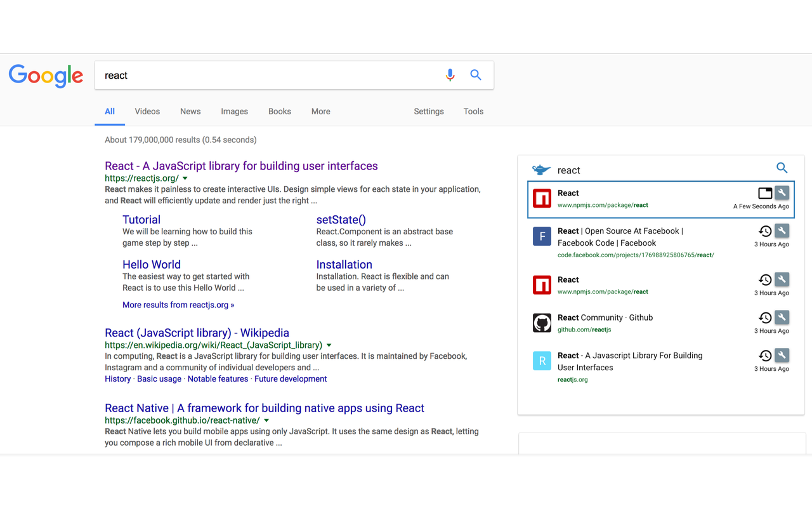Screen dimensions: 812x508
Task: Select the All results tab
Action: [110, 111]
